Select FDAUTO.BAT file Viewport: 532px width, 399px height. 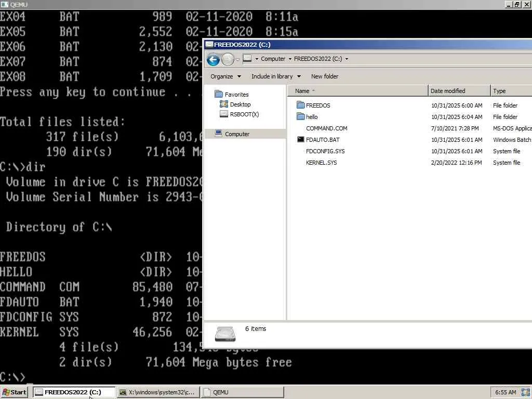click(x=323, y=140)
